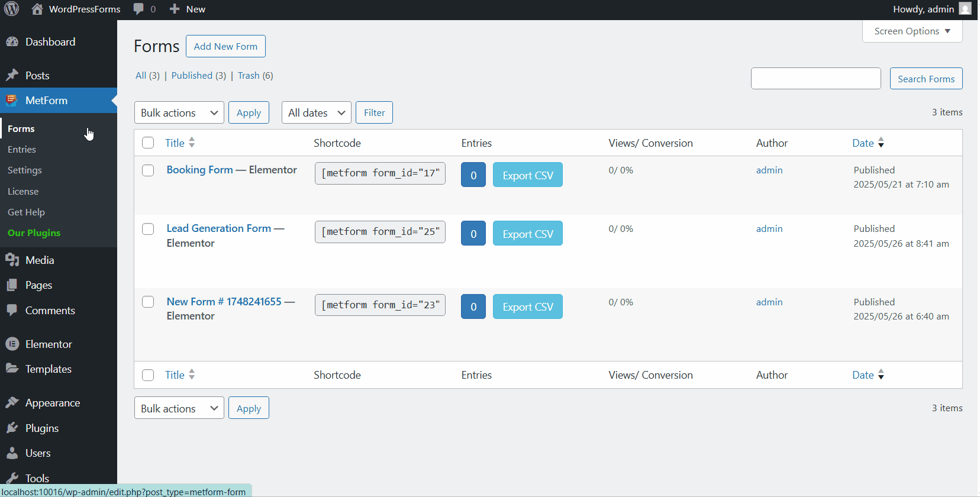The width and height of the screenshot is (980, 497).
Task: Click the Pages icon in sidebar
Action: (x=12, y=285)
